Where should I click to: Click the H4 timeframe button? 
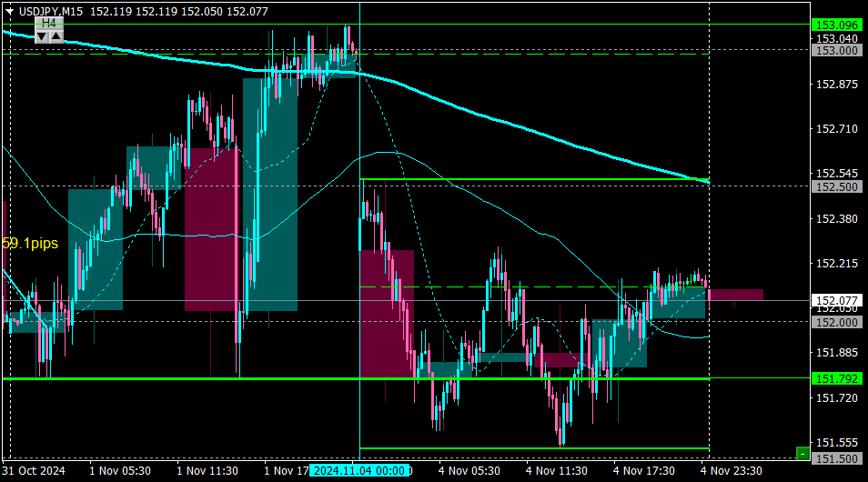pos(49,22)
